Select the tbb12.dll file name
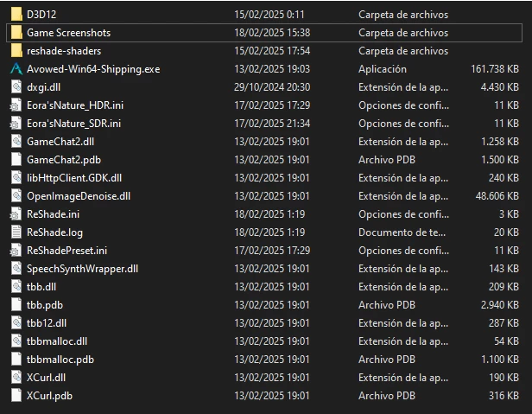 coord(47,323)
